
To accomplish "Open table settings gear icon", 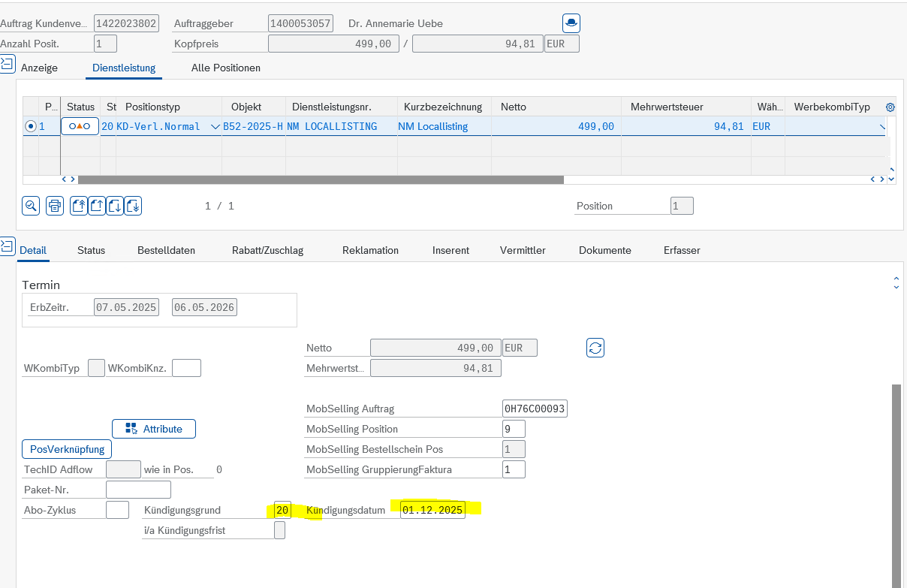I will pyautogui.click(x=890, y=107).
